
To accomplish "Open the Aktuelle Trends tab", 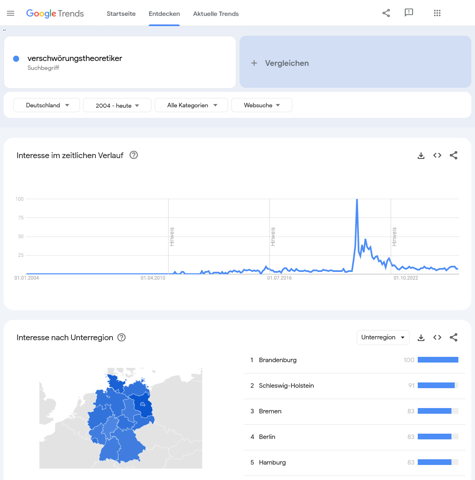I will tap(216, 14).
